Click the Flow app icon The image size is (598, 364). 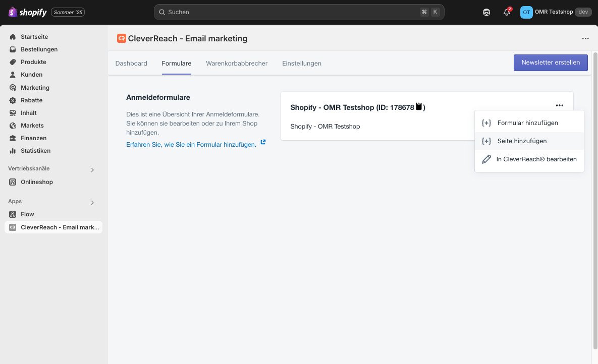point(13,214)
